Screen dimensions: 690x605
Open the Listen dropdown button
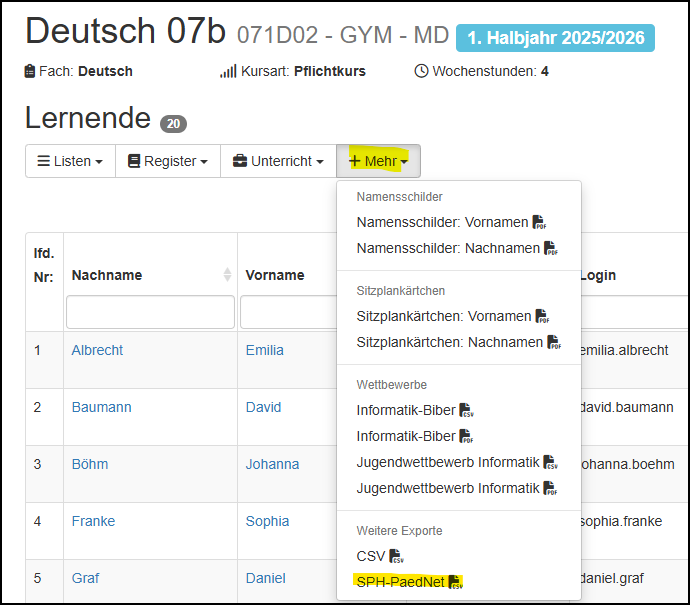[70, 161]
